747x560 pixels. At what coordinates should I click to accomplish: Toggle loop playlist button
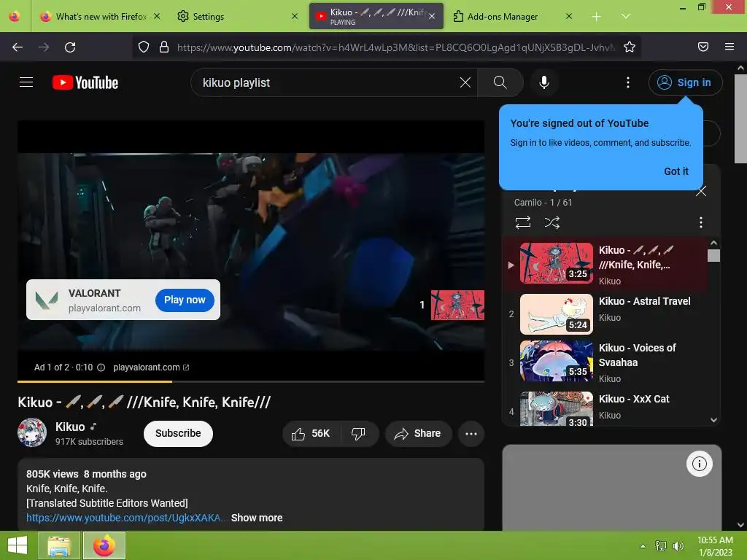[x=522, y=222]
